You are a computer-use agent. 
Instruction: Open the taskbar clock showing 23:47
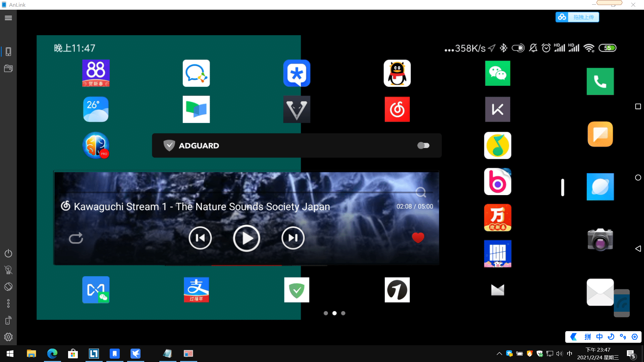(x=598, y=354)
